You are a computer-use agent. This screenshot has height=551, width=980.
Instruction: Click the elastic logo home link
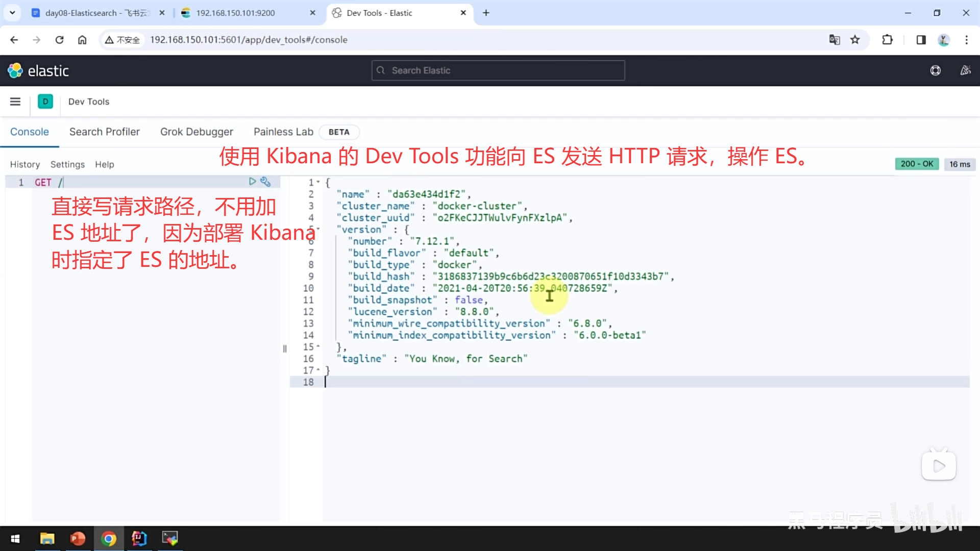click(x=38, y=70)
